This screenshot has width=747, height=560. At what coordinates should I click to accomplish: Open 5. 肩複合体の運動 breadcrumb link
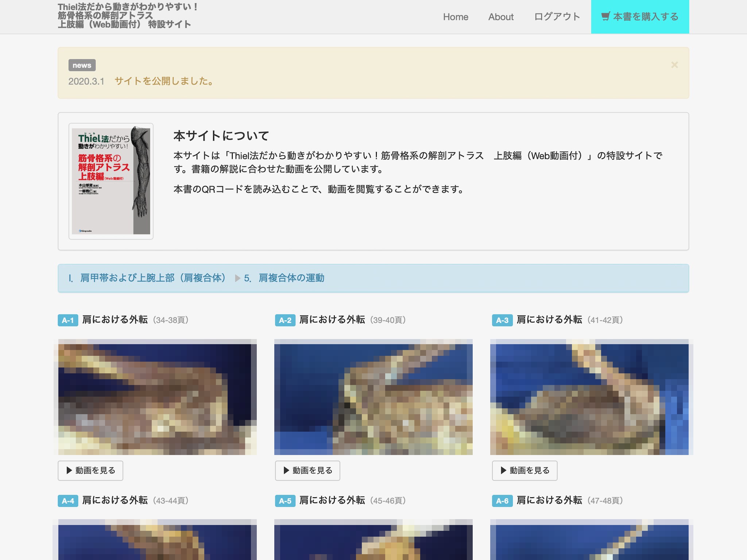point(284,278)
